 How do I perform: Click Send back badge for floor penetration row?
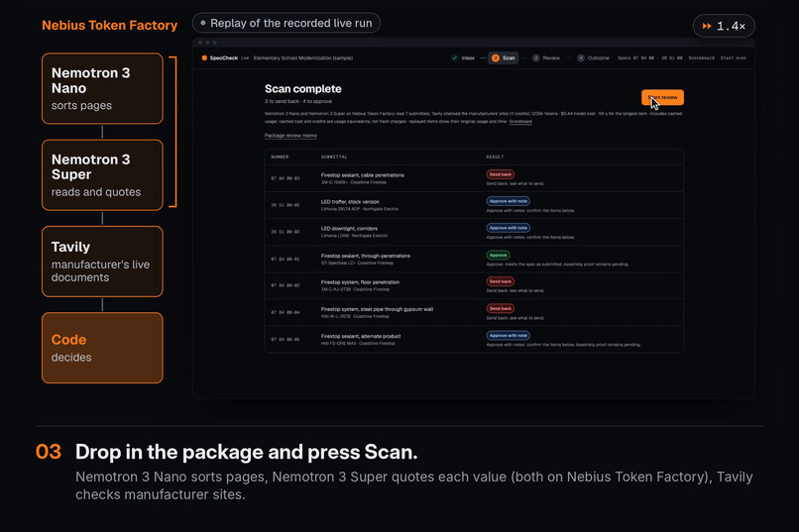click(x=501, y=281)
